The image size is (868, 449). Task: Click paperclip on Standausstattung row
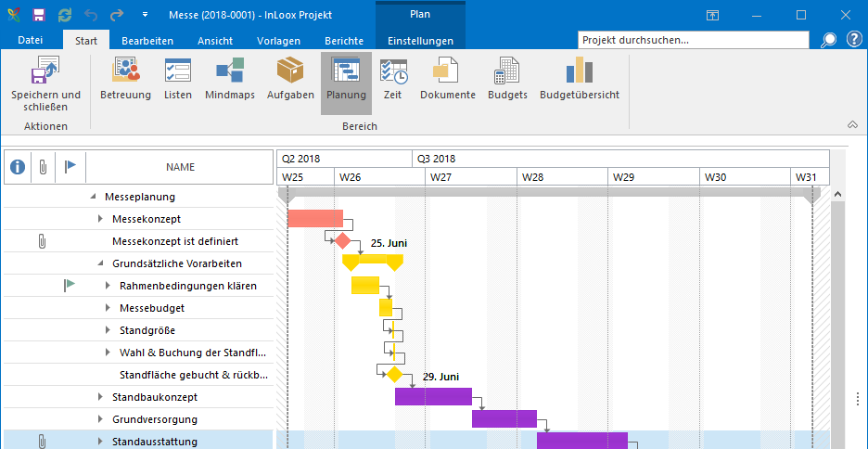pos(42,442)
